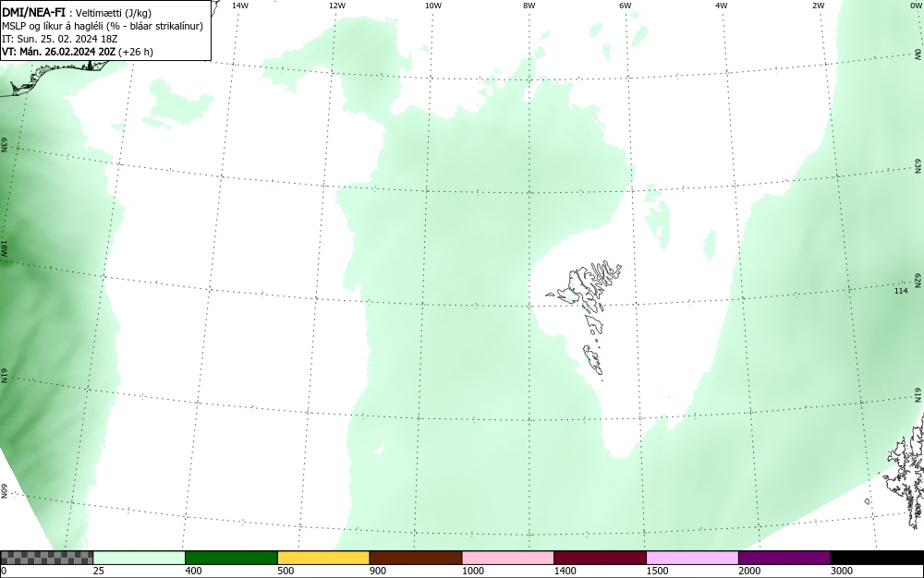Image resolution: width=924 pixels, height=578 pixels.
Task: Click the 14W longitude label
Action: (x=240, y=6)
